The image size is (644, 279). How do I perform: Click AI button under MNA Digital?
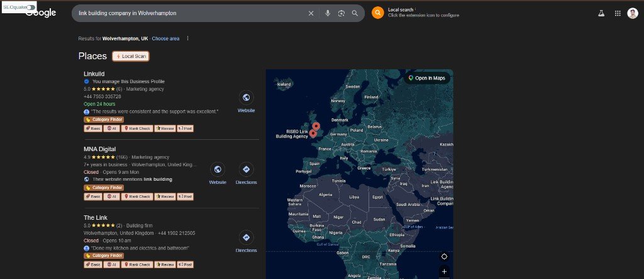[112, 196]
